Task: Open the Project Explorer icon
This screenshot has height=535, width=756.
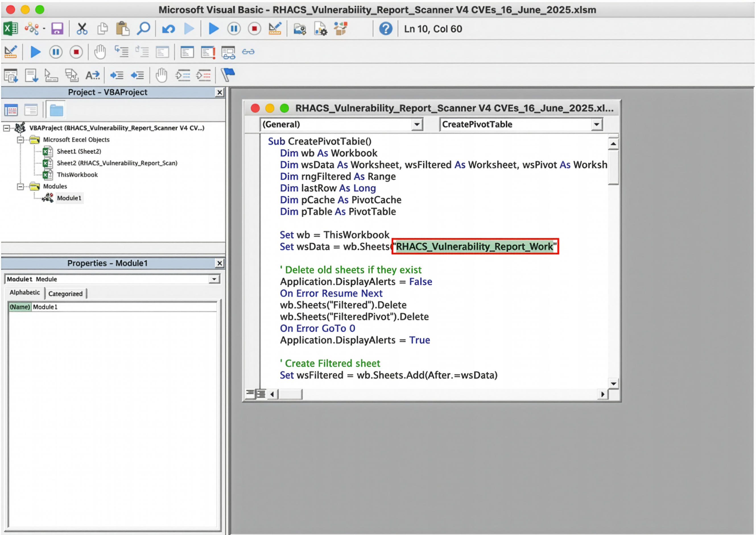Action: [300, 29]
